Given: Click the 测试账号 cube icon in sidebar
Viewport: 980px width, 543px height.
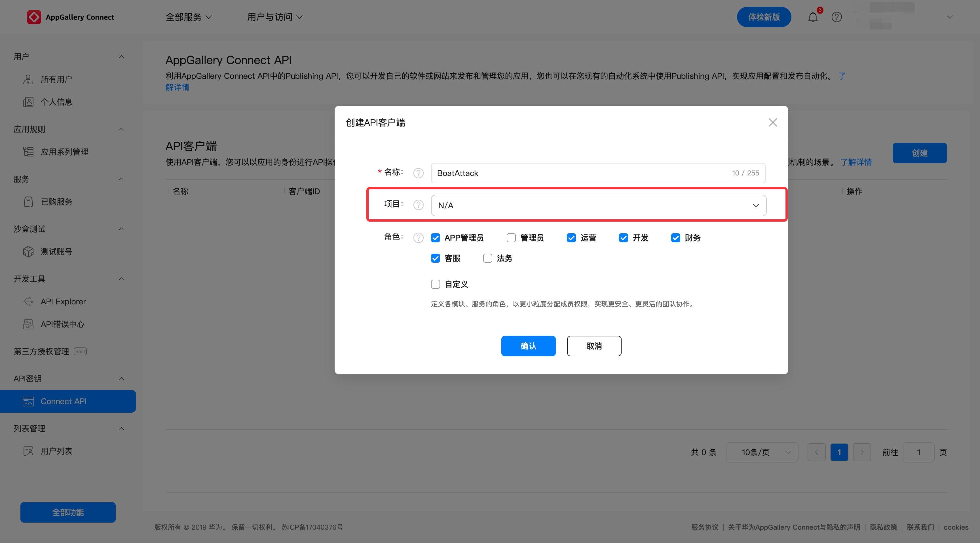Looking at the screenshot, I should pyautogui.click(x=29, y=252).
